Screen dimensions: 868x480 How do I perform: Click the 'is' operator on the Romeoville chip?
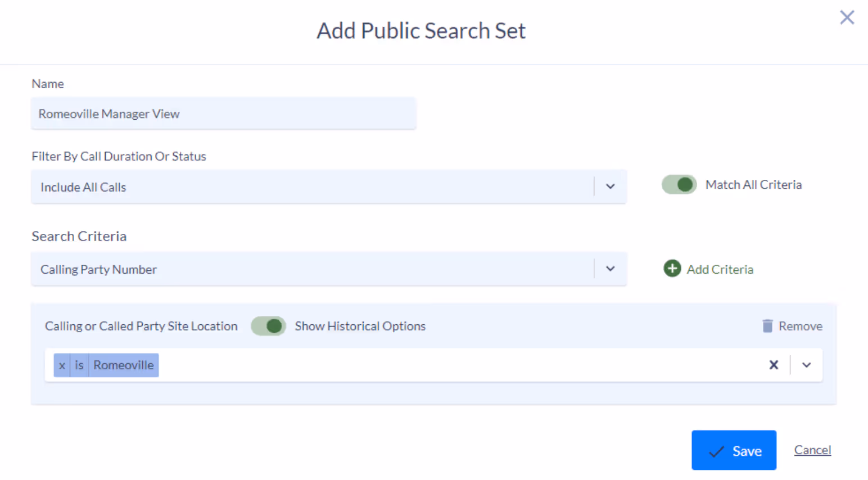pyautogui.click(x=79, y=365)
